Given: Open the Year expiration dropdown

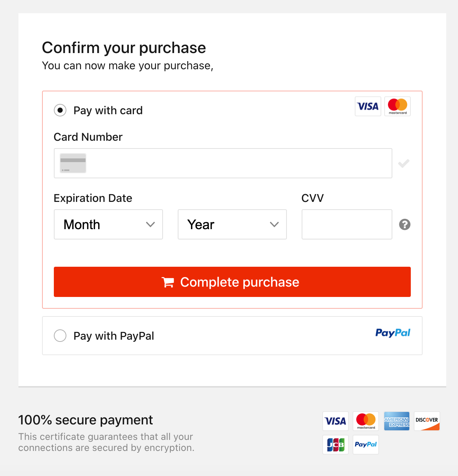Looking at the screenshot, I should (x=232, y=224).
